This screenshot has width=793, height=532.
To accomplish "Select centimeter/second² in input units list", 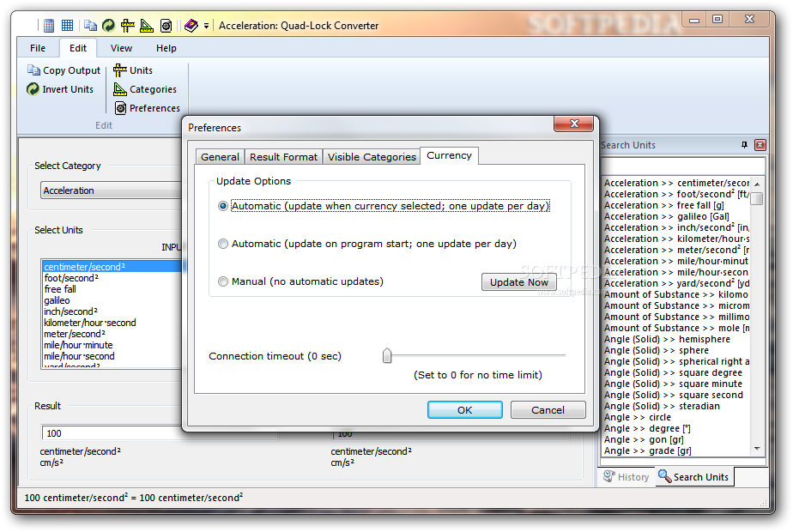I will click(x=112, y=267).
